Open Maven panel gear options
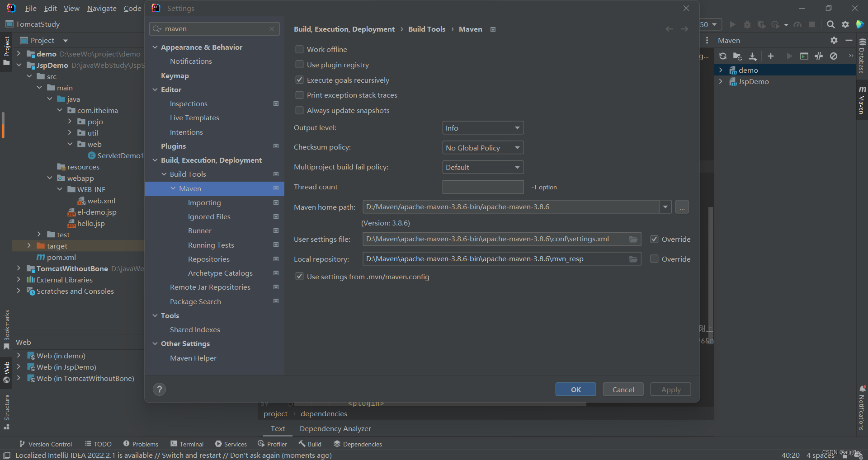This screenshot has width=868, height=460. [834, 40]
